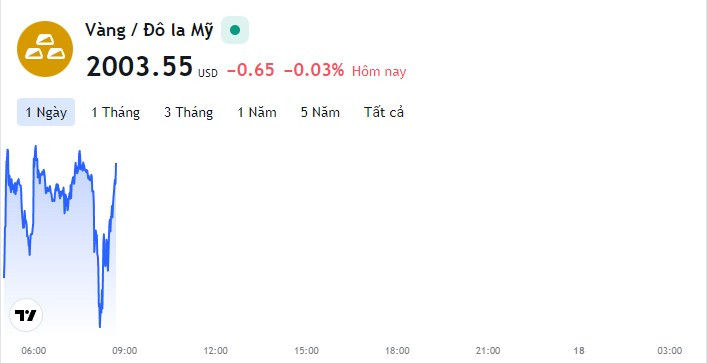This screenshot has width=707, height=363.
Task: Click the 2003.55 price value
Action: click(x=139, y=66)
